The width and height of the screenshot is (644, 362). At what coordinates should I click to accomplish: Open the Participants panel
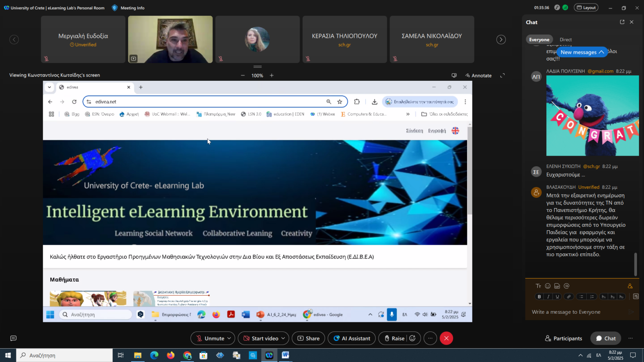[563, 338]
